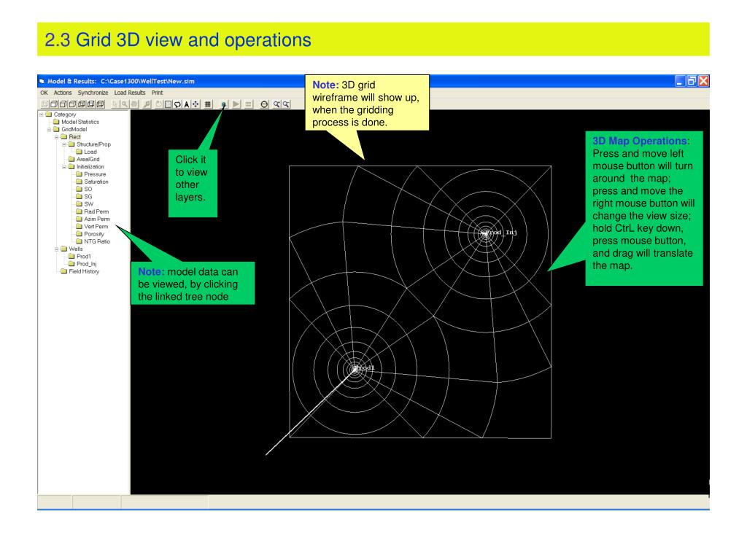Viewport: 747px width, 560px height.
Task: Select the Vert Perm tree node
Action: click(96, 227)
